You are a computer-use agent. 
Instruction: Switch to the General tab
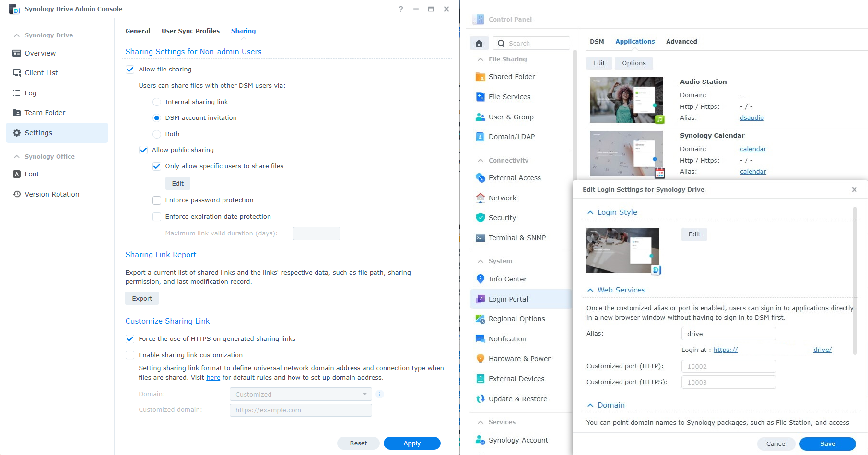click(x=138, y=31)
